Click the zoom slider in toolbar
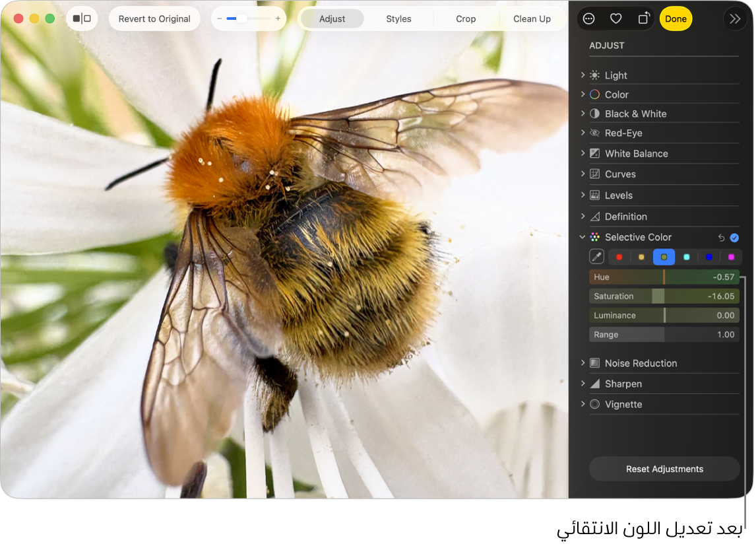Image resolution: width=756 pixels, height=548 pixels. [249, 18]
